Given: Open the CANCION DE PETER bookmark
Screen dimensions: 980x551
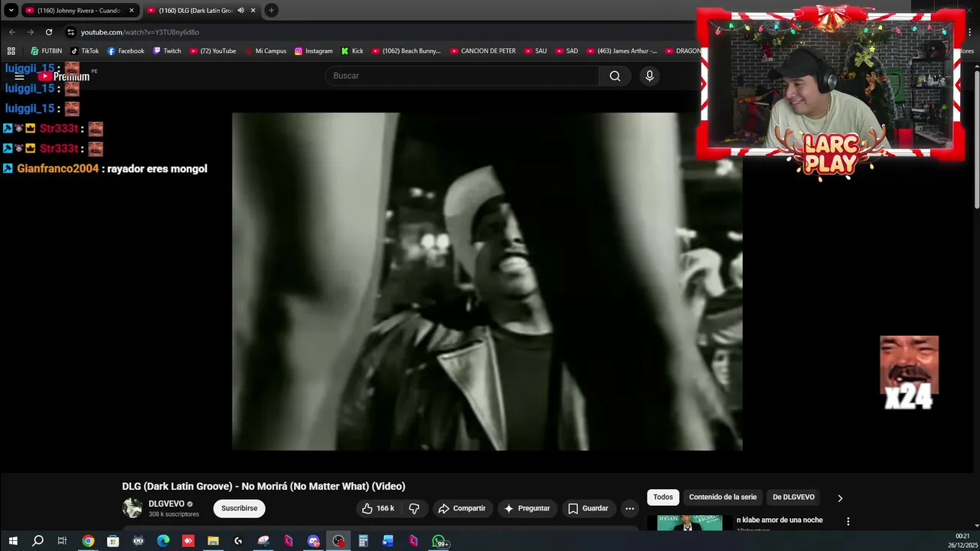Looking at the screenshot, I should (482, 51).
